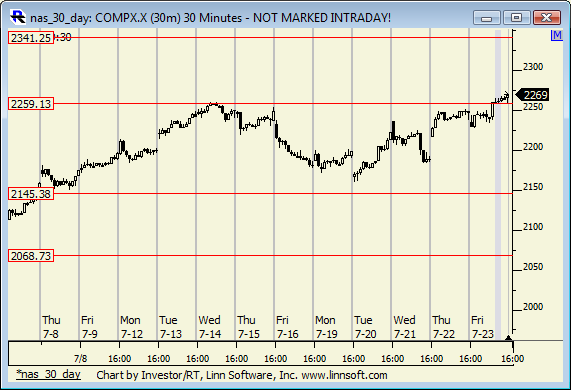Click the Thu 7-15 date label
571x390 pixels.
(248, 327)
